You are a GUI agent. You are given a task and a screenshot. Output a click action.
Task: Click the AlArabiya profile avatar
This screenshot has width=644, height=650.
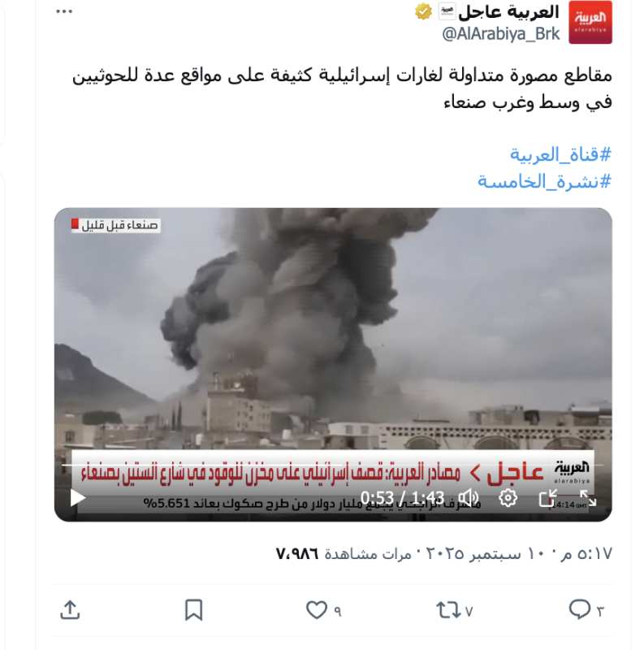tap(590, 22)
